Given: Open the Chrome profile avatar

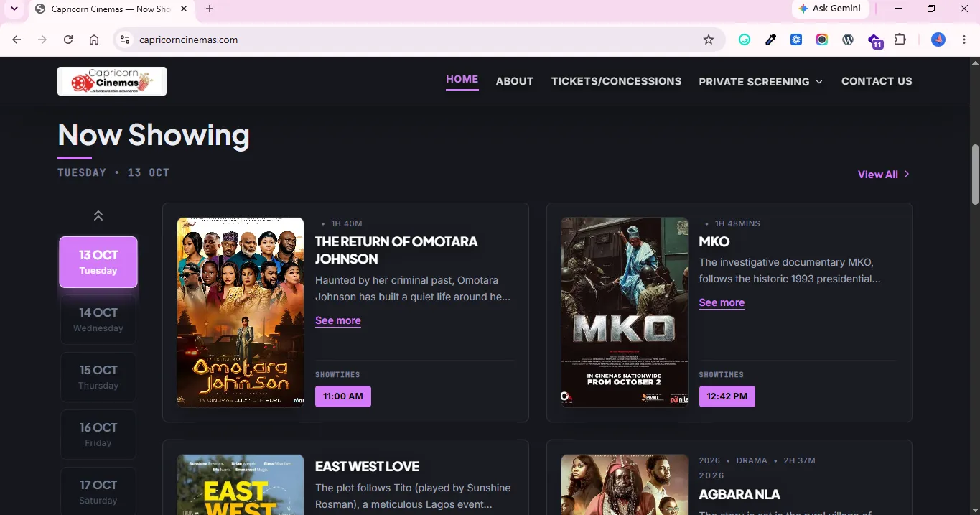Looking at the screenshot, I should 938,40.
